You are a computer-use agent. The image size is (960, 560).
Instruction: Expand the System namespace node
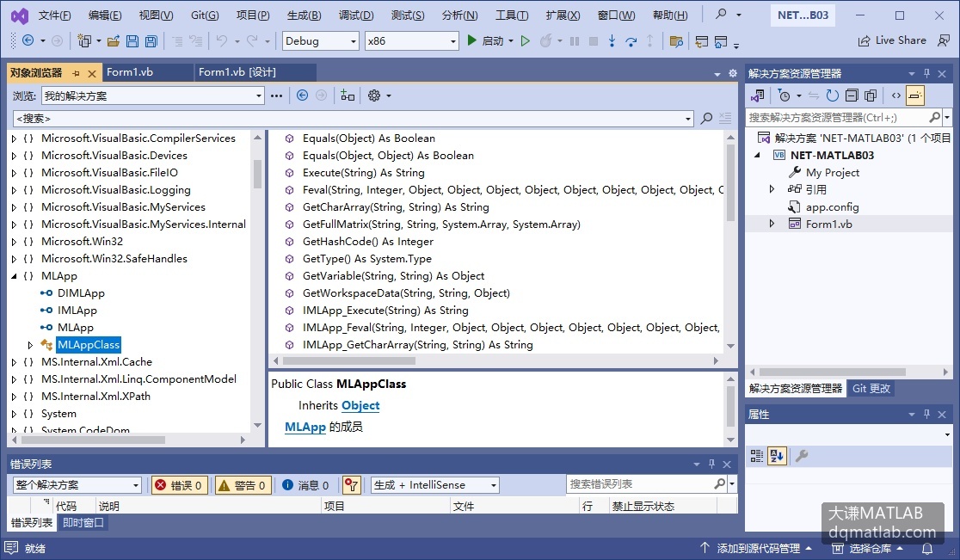14,414
